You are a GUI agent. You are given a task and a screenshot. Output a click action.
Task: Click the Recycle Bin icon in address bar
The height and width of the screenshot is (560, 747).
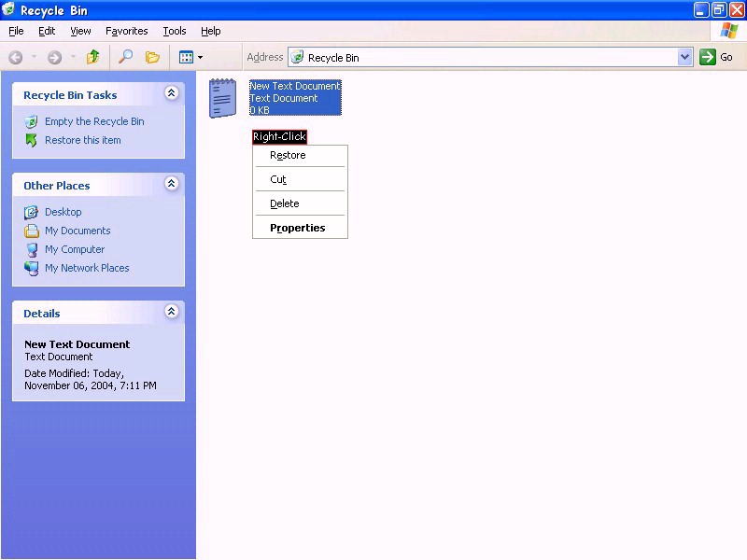coord(297,57)
